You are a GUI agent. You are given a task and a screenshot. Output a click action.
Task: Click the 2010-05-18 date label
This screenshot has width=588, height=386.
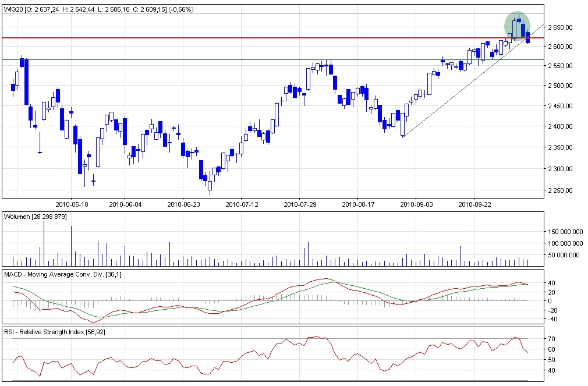(72, 204)
